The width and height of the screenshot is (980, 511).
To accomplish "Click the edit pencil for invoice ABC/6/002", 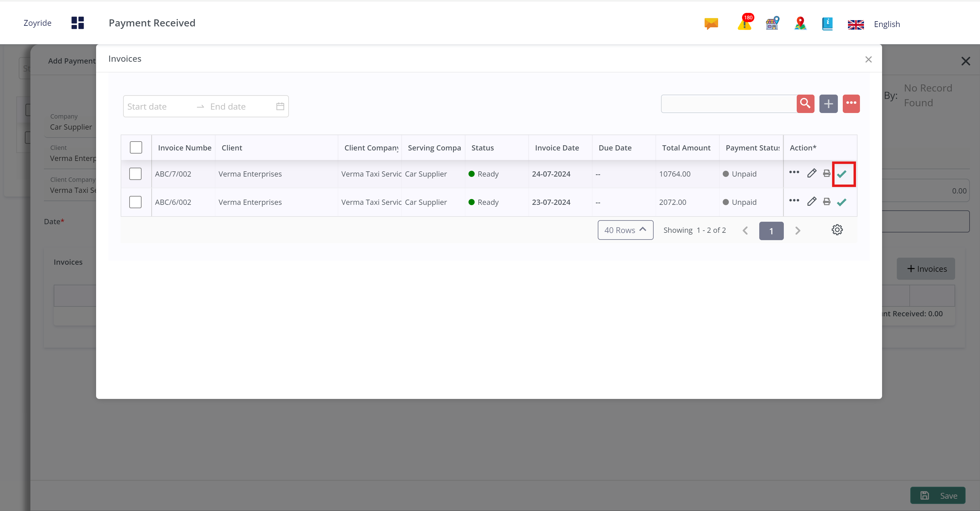I will pos(811,202).
